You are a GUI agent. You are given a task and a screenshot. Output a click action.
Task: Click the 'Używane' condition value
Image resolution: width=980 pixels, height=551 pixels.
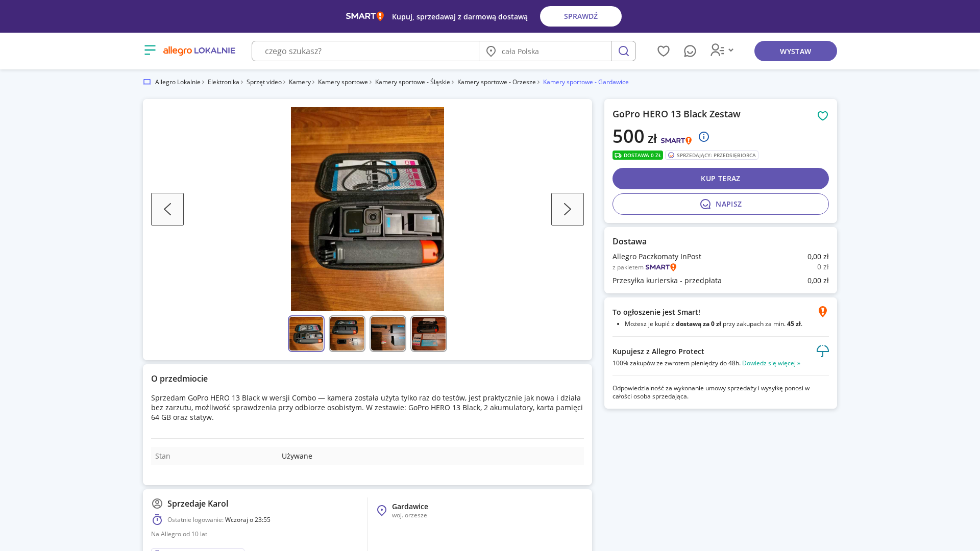pyautogui.click(x=297, y=456)
